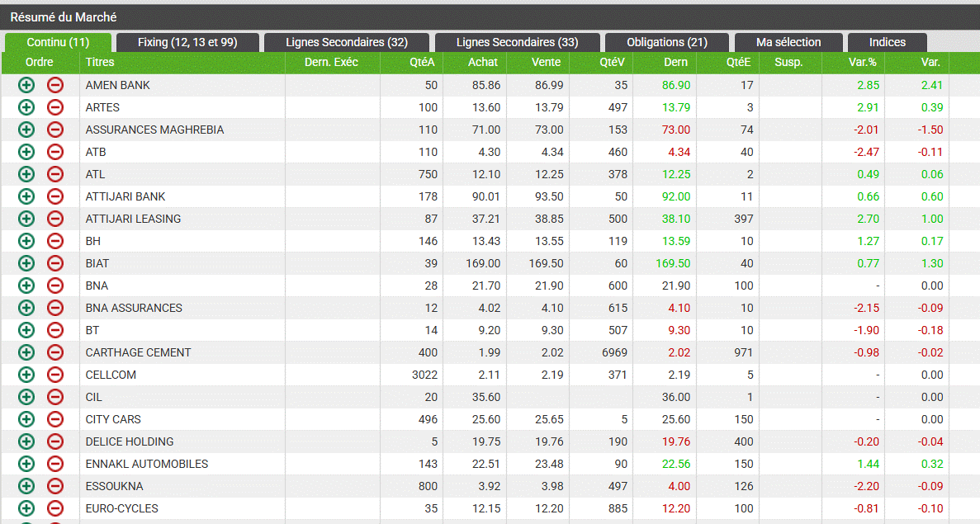
Task: Click ARTES Var.% value 2.91
Action: point(868,107)
